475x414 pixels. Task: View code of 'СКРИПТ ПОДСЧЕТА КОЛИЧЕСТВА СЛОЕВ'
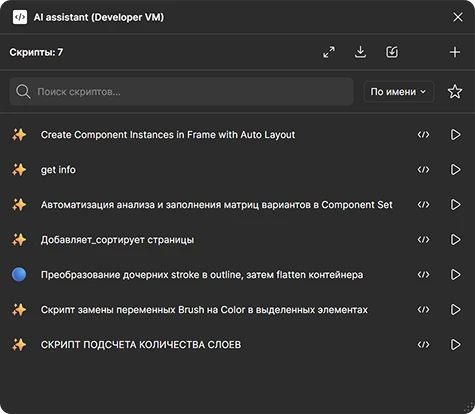[423, 345]
